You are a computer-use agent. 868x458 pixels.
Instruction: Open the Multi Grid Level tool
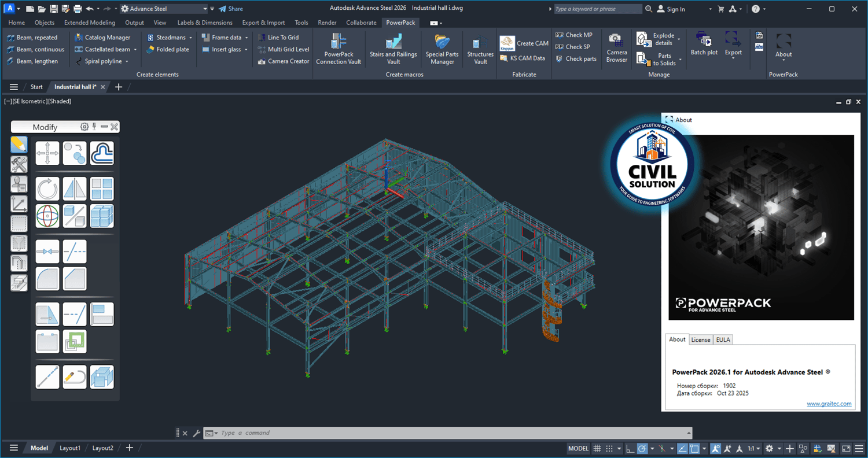point(284,49)
